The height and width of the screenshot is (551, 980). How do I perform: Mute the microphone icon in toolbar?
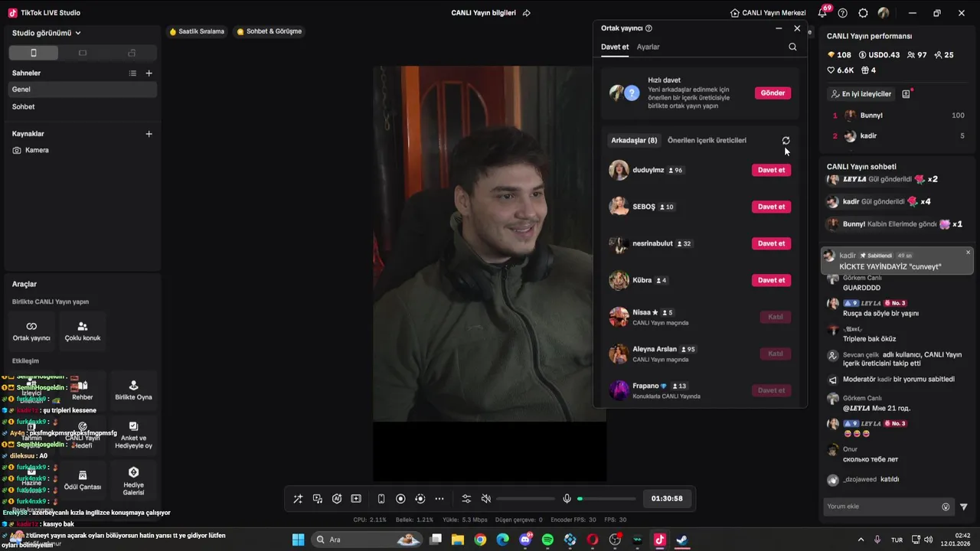[x=567, y=498]
